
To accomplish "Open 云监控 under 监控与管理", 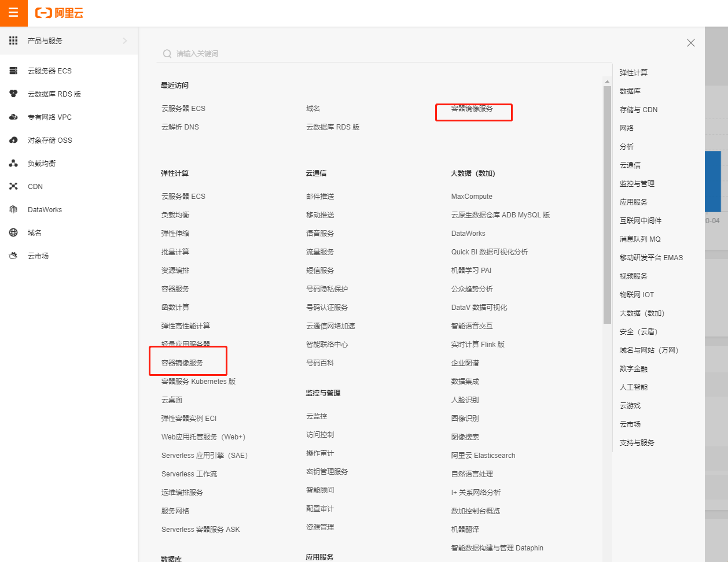I will [317, 416].
